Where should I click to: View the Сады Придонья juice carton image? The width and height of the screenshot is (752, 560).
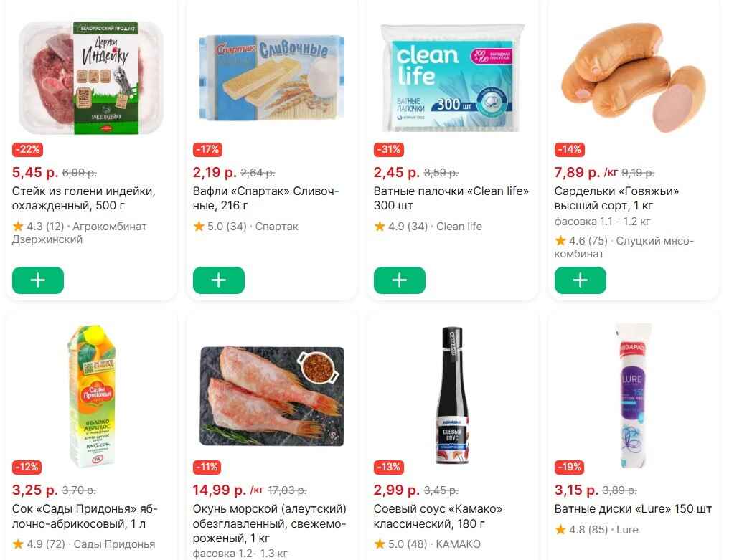91,394
